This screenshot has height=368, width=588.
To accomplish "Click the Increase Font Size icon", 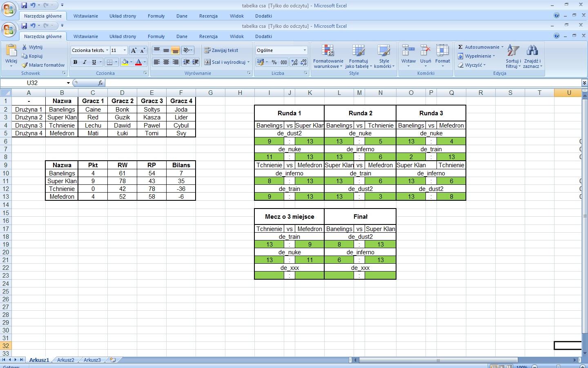I will point(133,50).
